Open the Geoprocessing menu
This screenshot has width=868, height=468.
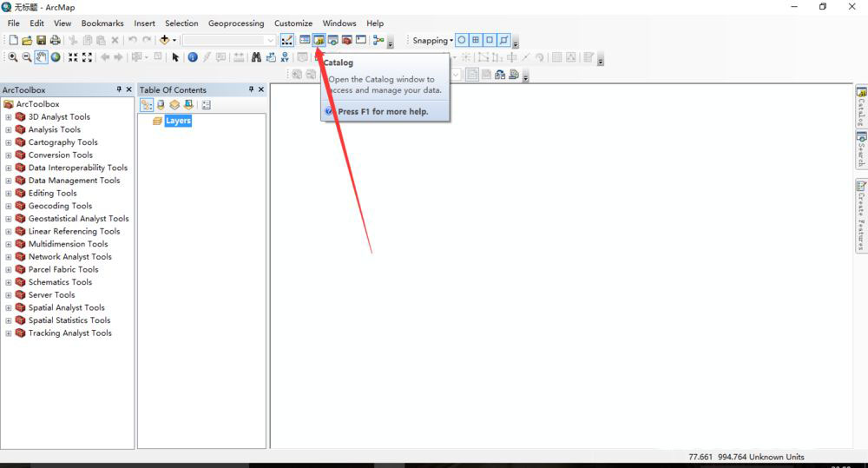pyautogui.click(x=236, y=23)
